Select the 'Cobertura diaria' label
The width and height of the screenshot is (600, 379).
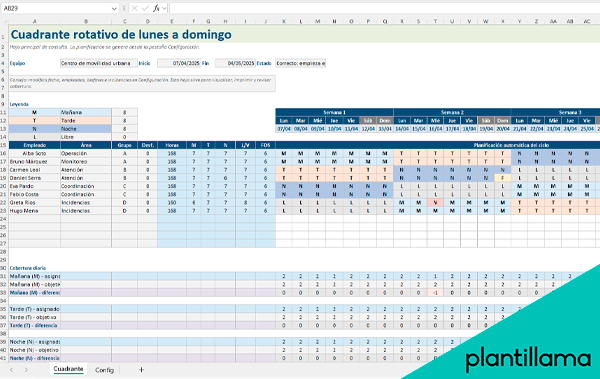(28, 268)
